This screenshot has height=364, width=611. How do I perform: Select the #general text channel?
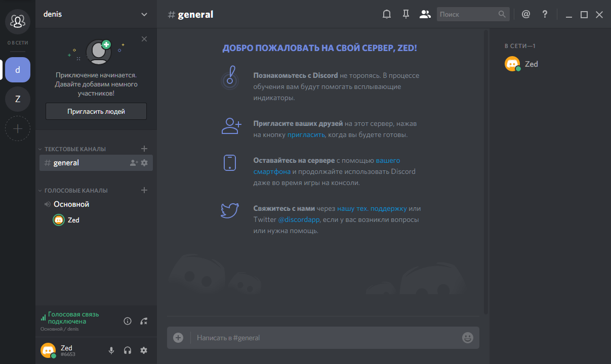coord(96,163)
